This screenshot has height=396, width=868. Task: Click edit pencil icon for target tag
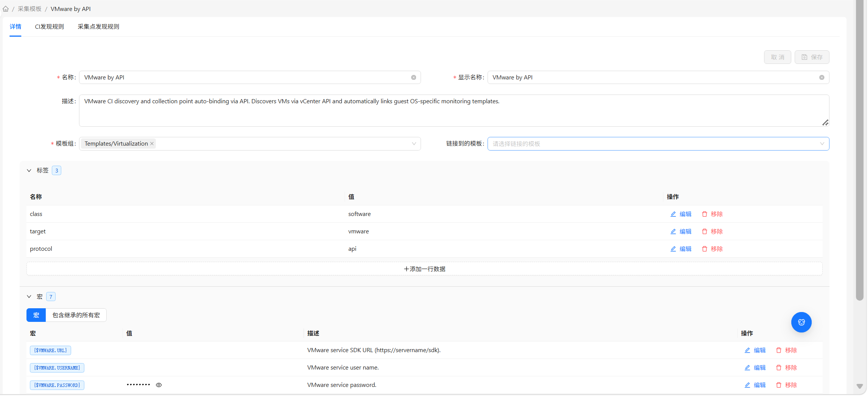point(673,231)
